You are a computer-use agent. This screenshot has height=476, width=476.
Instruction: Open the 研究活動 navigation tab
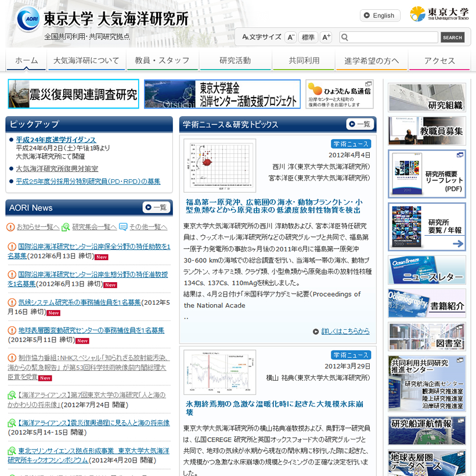tap(235, 61)
